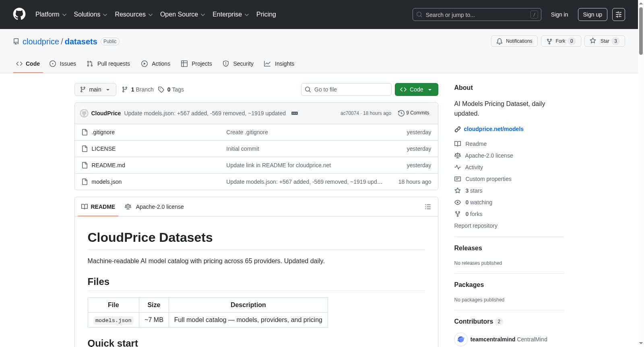The image size is (644, 347).
Task: Click the tag icon beside 0 Tags
Action: 161,89
